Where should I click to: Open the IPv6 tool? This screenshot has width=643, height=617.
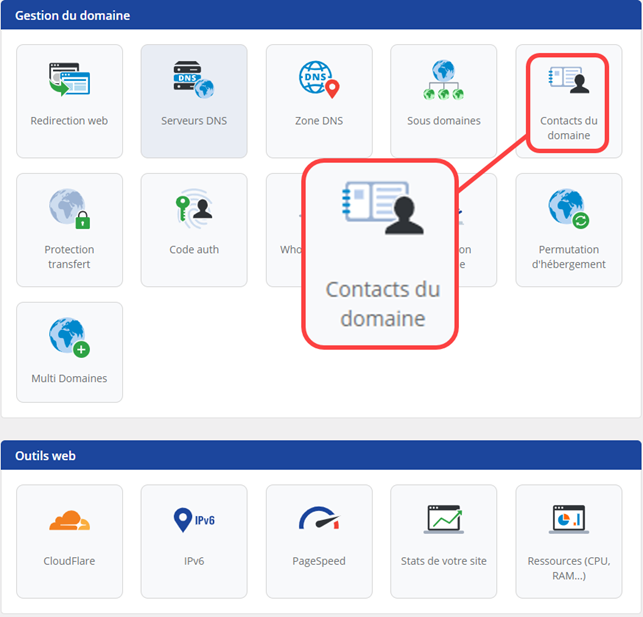click(x=194, y=542)
